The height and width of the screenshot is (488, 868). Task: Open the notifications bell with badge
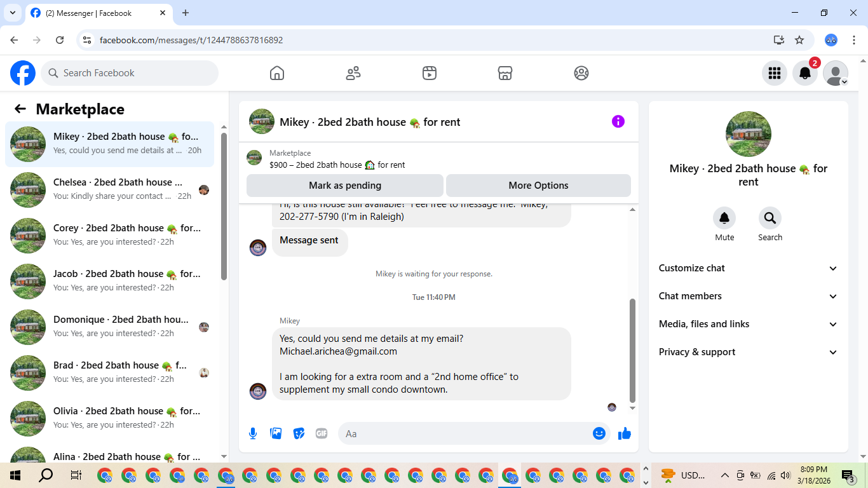pyautogui.click(x=805, y=73)
